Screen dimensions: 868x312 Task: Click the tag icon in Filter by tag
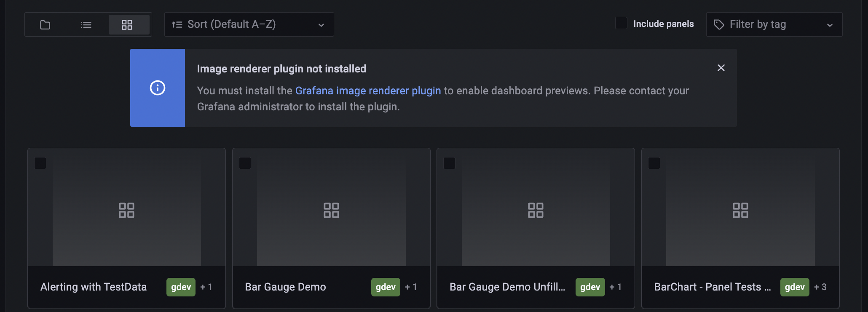coord(719,25)
